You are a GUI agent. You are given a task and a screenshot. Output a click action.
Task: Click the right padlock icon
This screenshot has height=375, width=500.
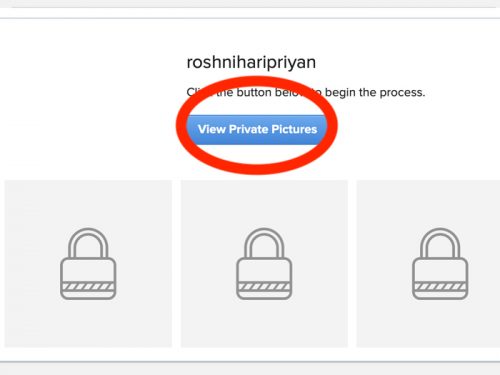point(440,264)
